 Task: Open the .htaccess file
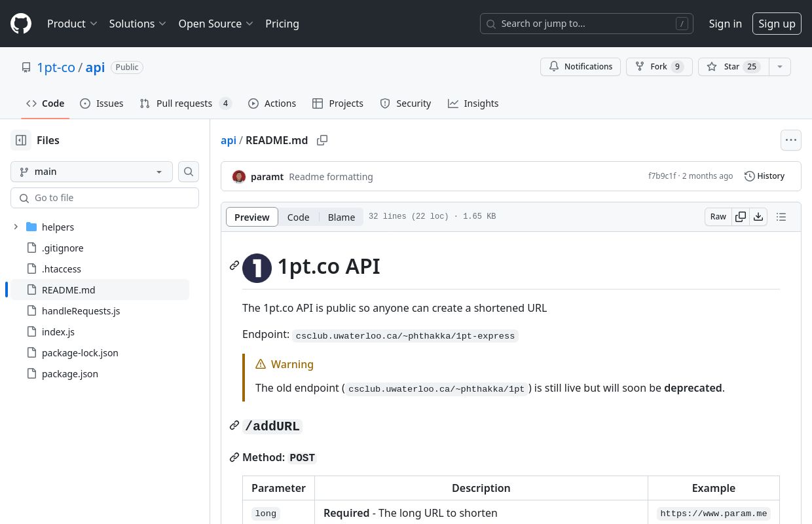pos(61,269)
